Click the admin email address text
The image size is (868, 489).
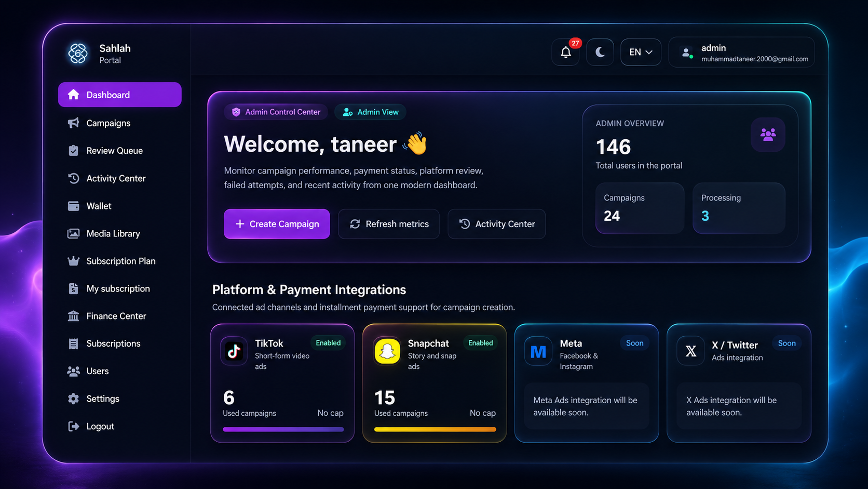click(x=755, y=59)
